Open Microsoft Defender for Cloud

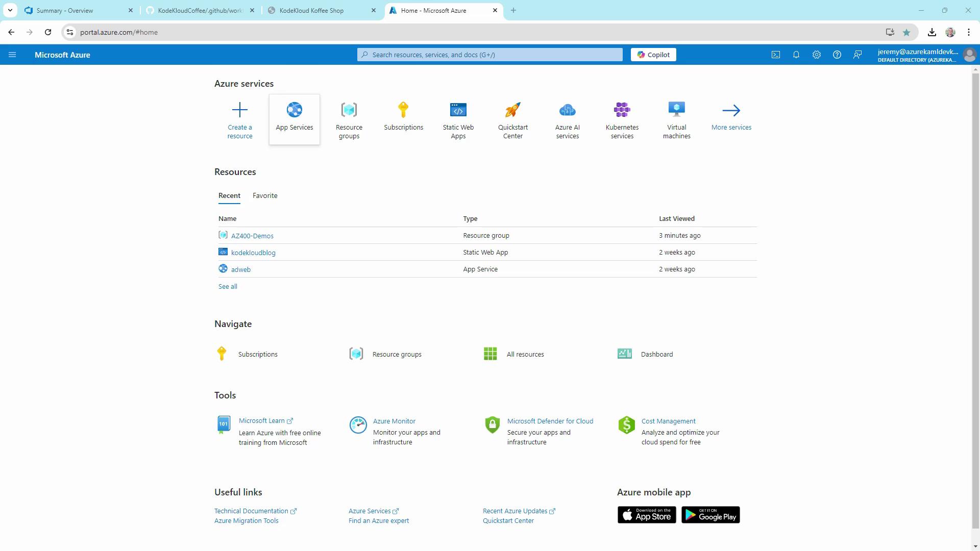coord(550,421)
